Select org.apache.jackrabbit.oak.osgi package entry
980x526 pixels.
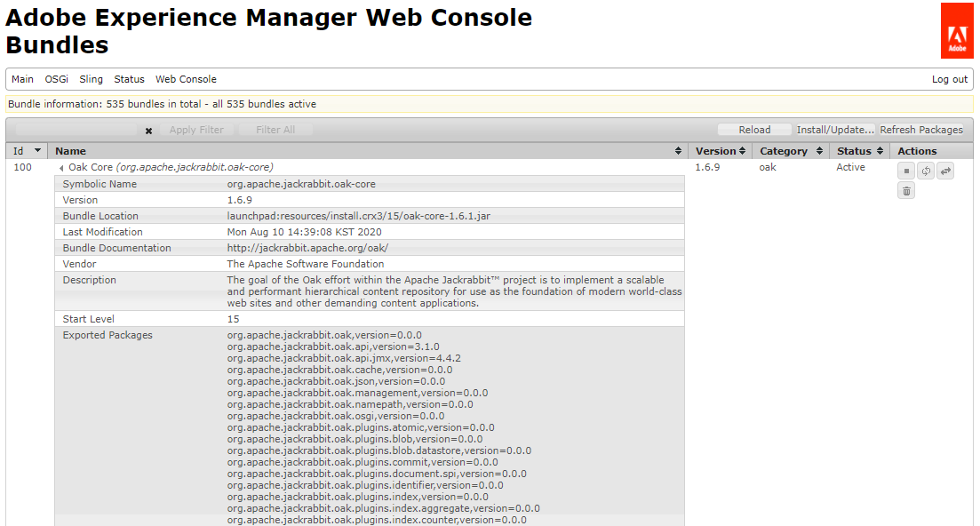tap(336, 416)
